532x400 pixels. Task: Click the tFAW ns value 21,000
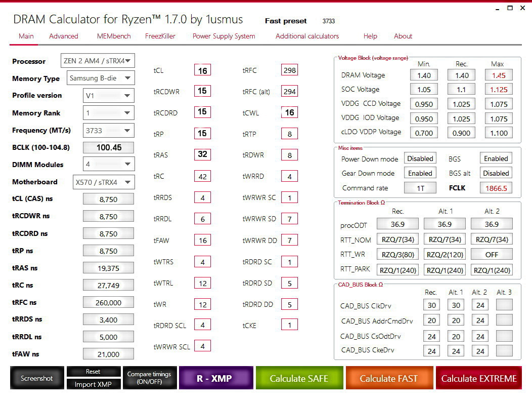click(x=109, y=354)
